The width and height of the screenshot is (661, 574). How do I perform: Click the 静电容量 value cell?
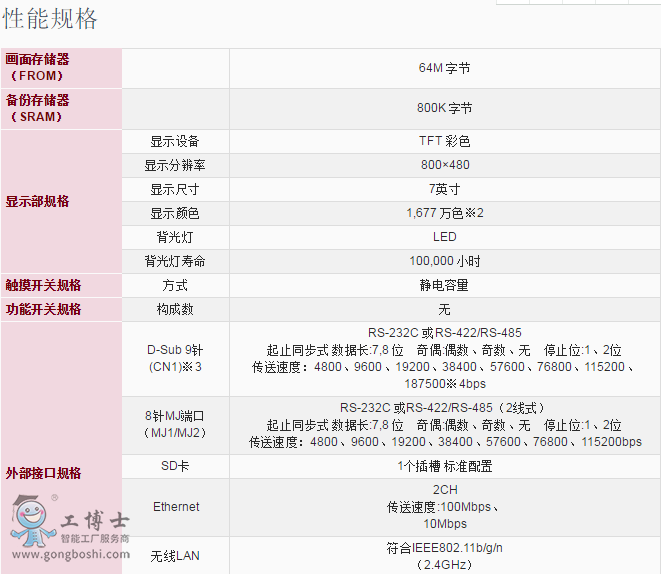click(444, 285)
